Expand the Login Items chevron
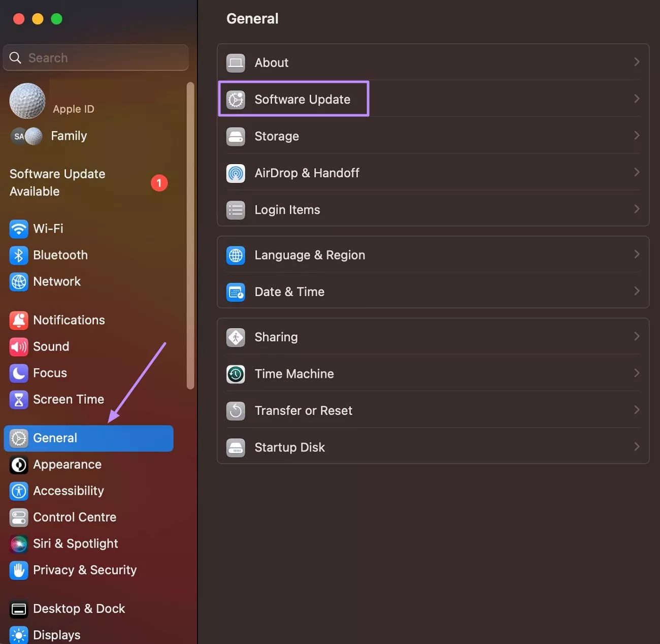Viewport: 660px width, 644px height. [x=637, y=209]
